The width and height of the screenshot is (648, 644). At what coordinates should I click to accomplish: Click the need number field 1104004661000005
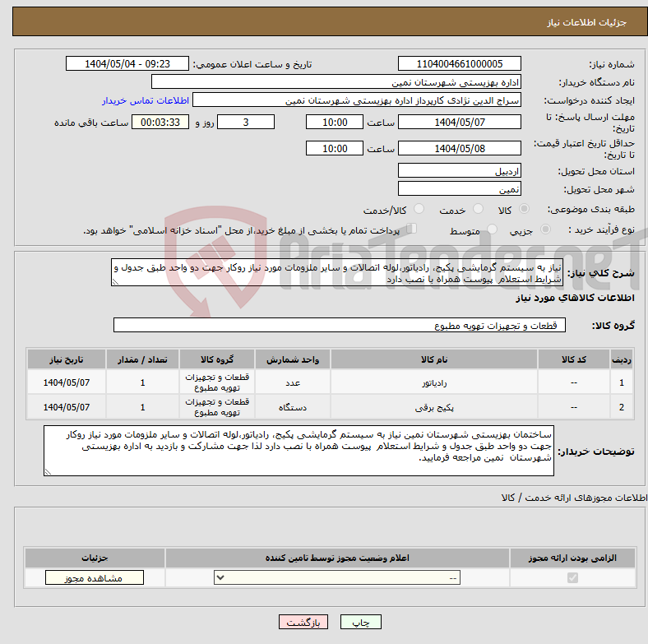[459, 63]
